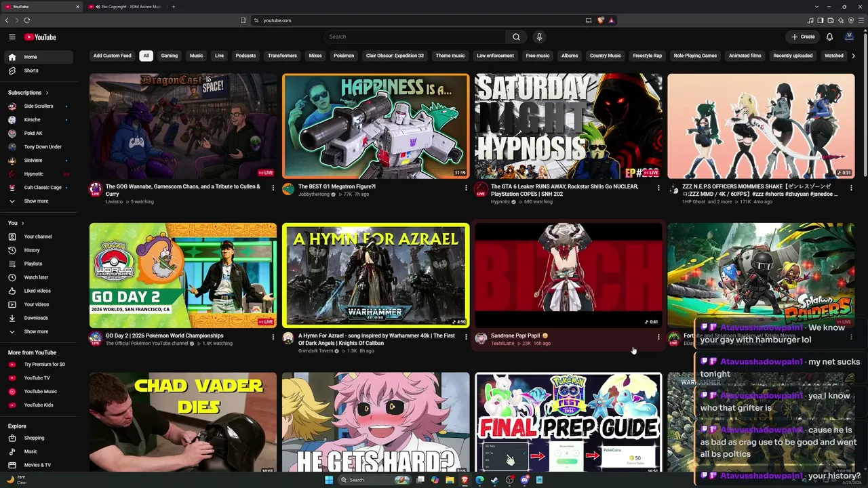
Task: Click the browser address bar URL
Action: (277, 20)
